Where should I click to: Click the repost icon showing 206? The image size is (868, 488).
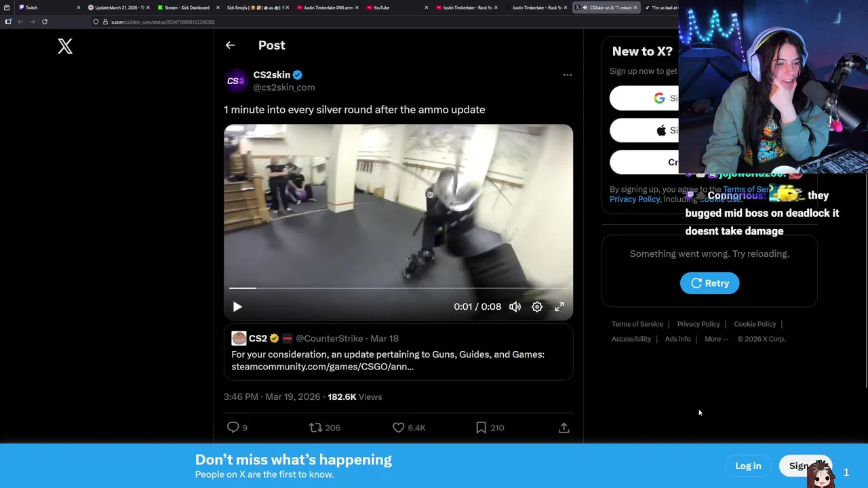click(315, 428)
